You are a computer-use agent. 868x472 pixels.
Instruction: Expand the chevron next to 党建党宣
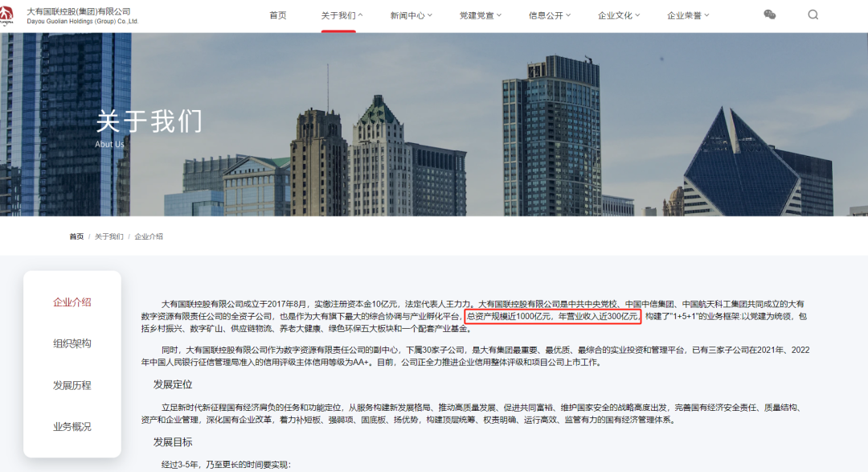click(x=499, y=15)
